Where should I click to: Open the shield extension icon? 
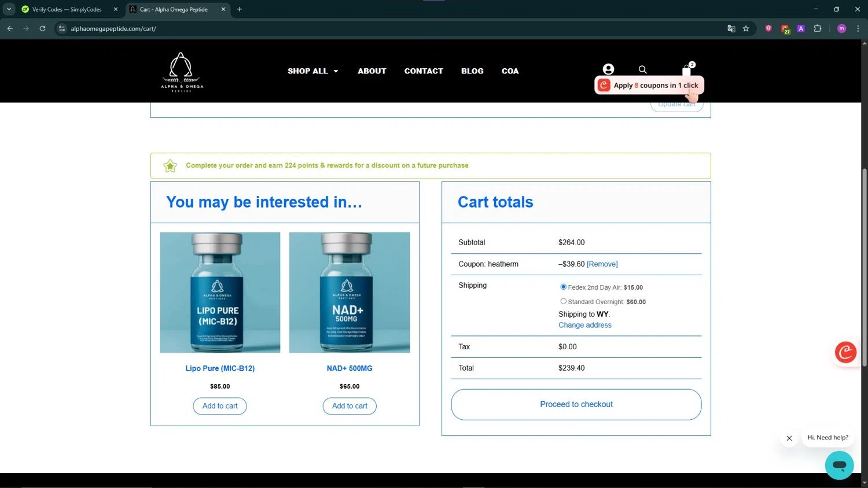point(768,28)
